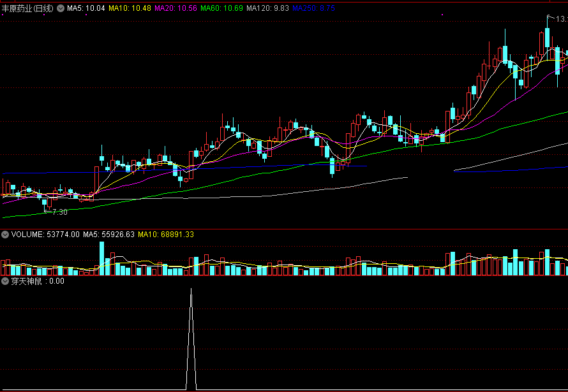Select the MA20: 10.56 label
The width and height of the screenshot is (568, 392).
coord(176,8)
